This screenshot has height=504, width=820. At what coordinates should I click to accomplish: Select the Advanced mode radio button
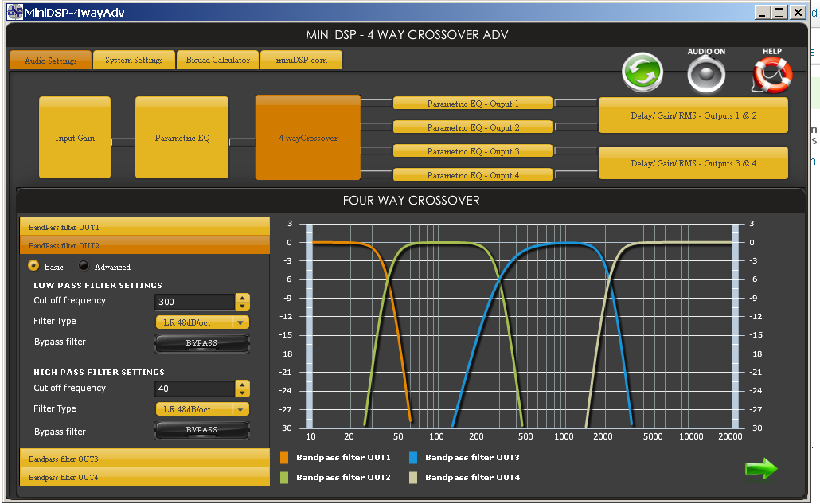pos(84,266)
